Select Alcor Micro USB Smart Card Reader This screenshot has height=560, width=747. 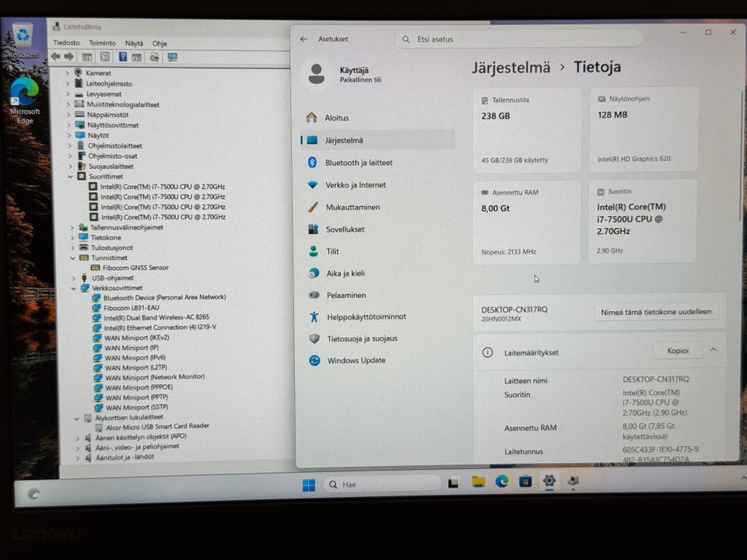pos(157,426)
